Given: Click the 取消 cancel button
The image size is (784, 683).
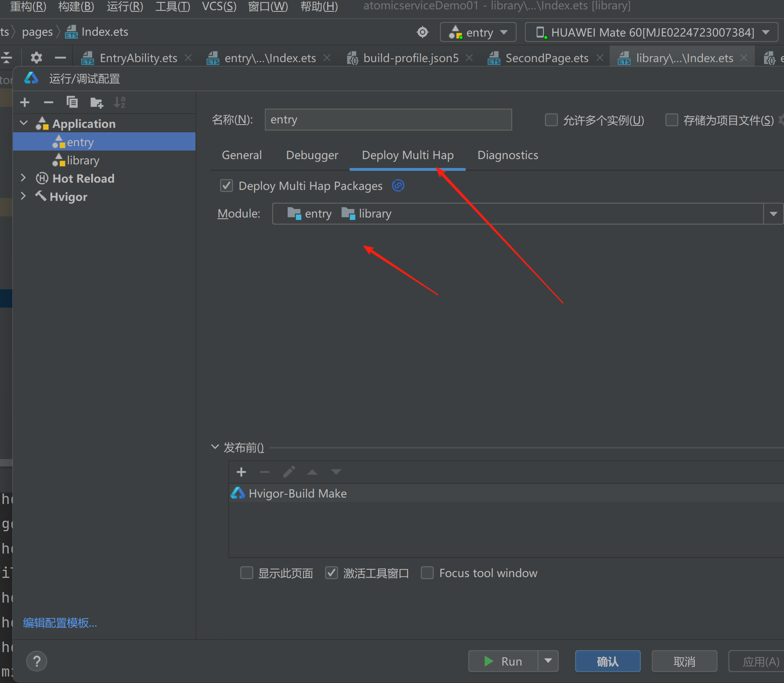Looking at the screenshot, I should (x=684, y=661).
